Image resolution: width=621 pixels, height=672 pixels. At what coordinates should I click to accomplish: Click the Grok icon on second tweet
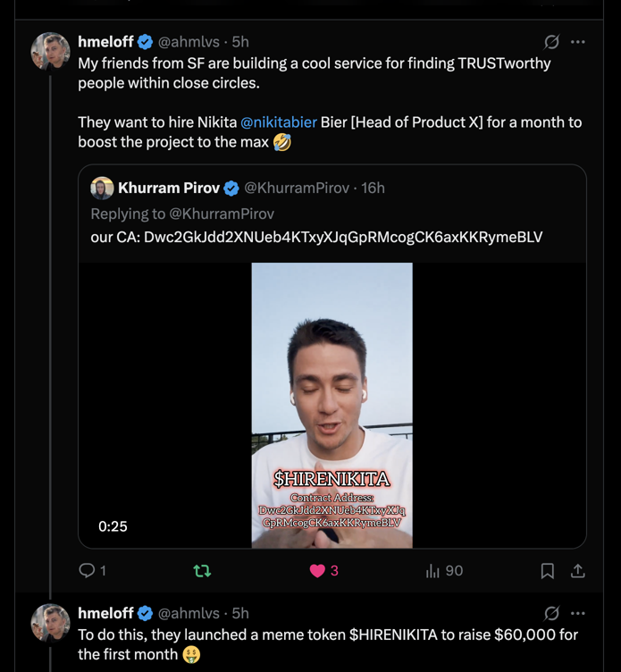[x=552, y=614]
